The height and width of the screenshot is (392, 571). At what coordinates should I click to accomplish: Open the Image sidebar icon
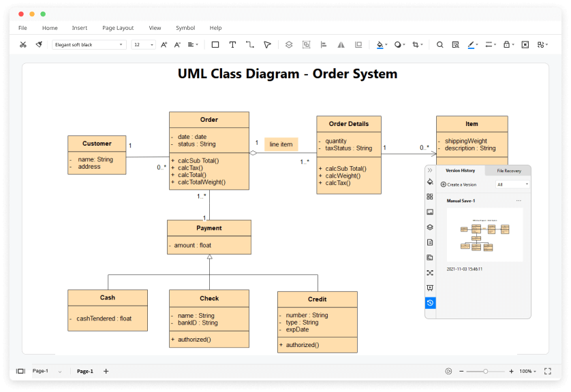(x=430, y=212)
